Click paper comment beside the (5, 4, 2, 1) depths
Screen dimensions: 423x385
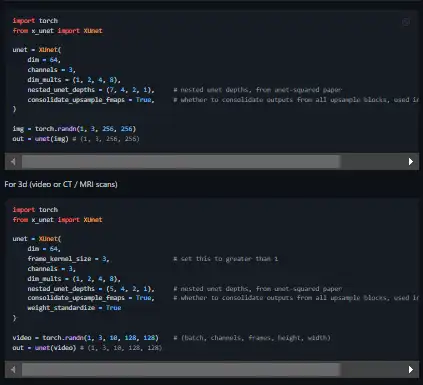(x=258, y=289)
